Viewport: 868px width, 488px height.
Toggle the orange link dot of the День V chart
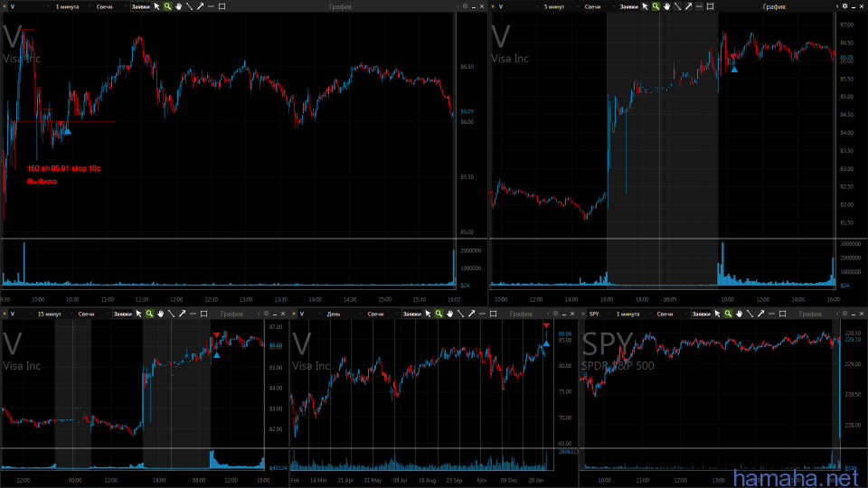(x=294, y=314)
